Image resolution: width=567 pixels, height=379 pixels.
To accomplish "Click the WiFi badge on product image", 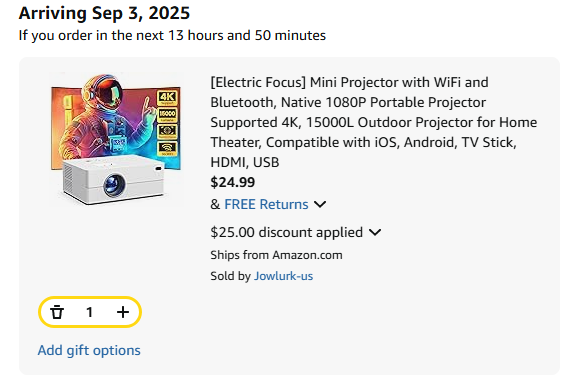I will [167, 149].
